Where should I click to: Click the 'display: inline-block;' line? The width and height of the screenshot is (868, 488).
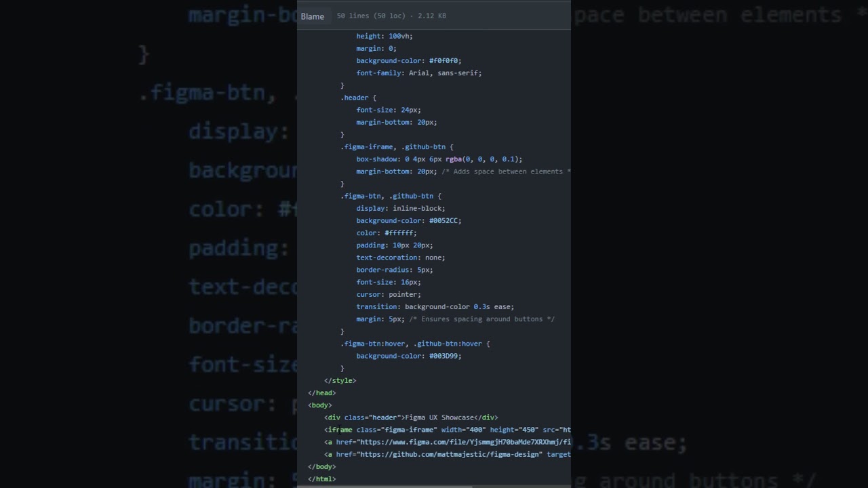tap(401, 208)
